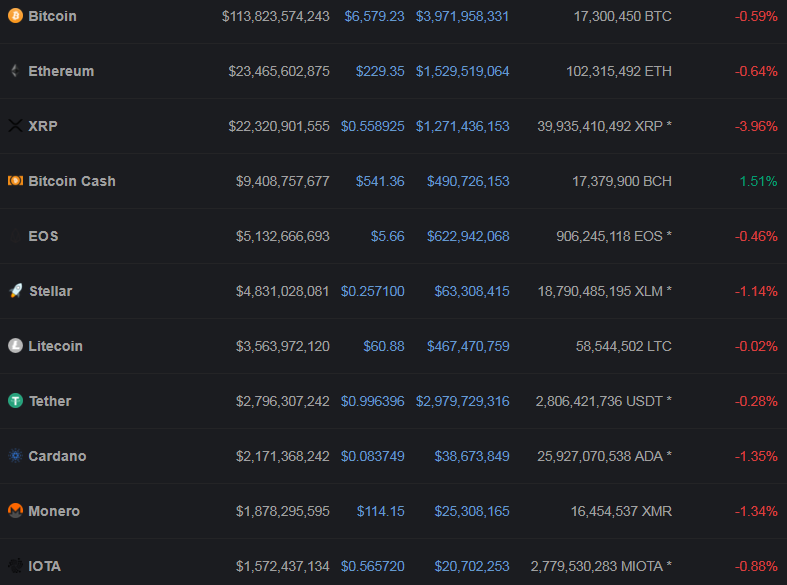
Task: Open the Bitcoin Cash name link
Action: pos(72,181)
